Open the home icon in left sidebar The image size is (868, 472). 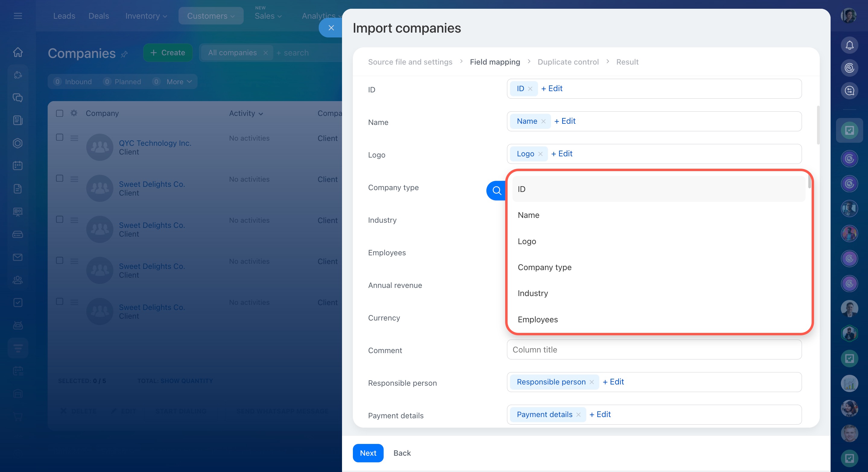pyautogui.click(x=18, y=52)
